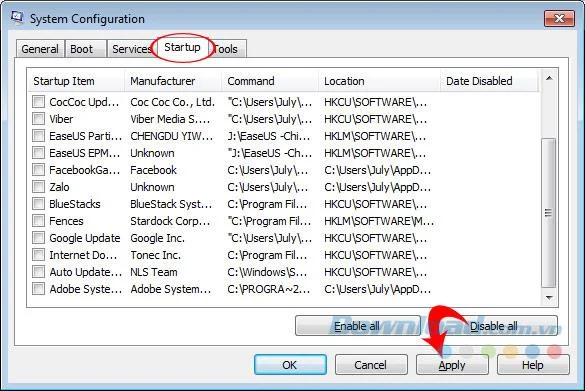This screenshot has width=585, height=391.
Task: Click the Fences row name text
Action: click(66, 221)
